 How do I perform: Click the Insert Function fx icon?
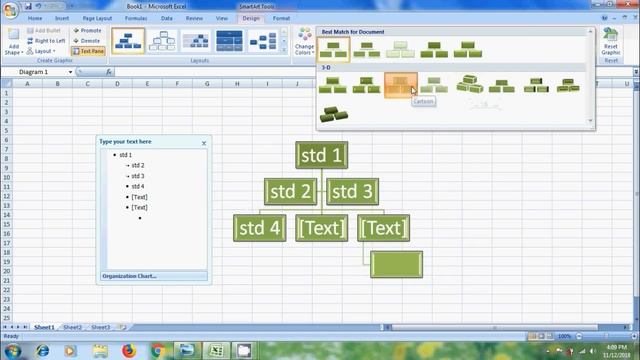point(109,72)
